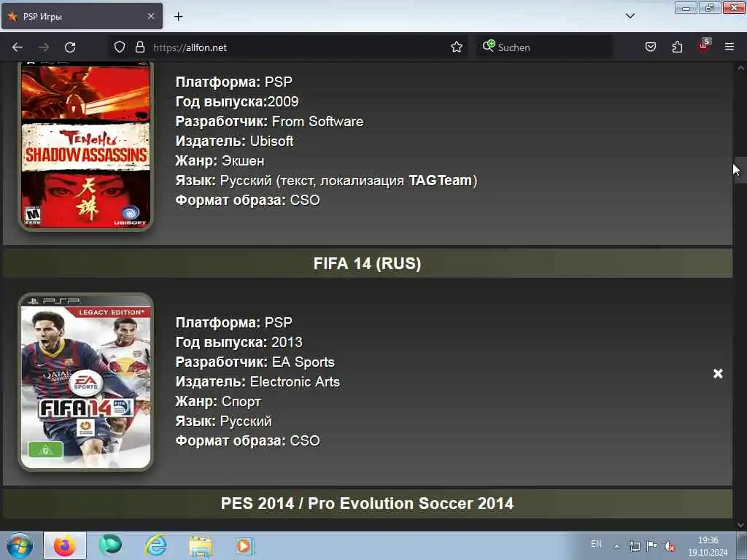Click the 'Ubisoft' publisher text
Screen dimensions: 747x560
[272, 141]
